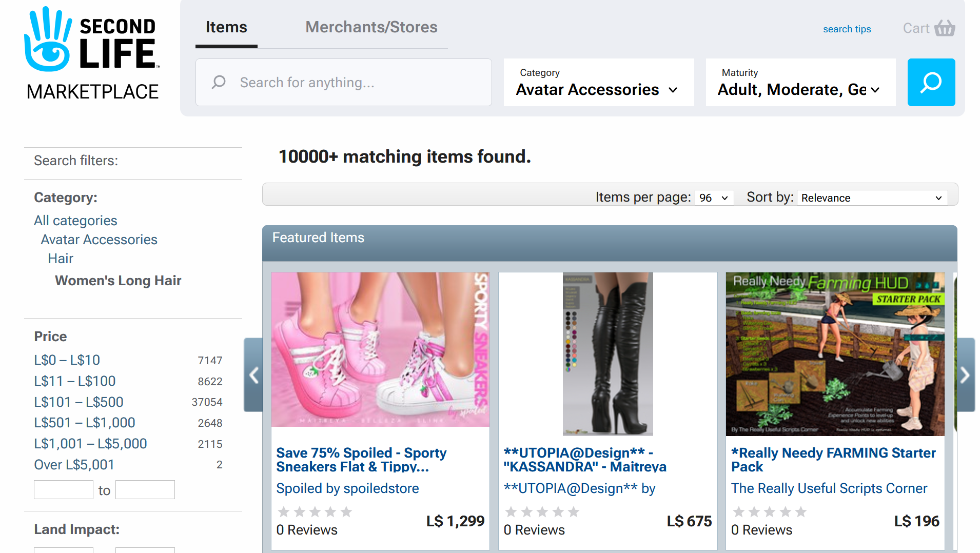This screenshot has width=980, height=553.
Task: Open the pink Sporty Sneakers thumbnail
Action: tap(380, 349)
